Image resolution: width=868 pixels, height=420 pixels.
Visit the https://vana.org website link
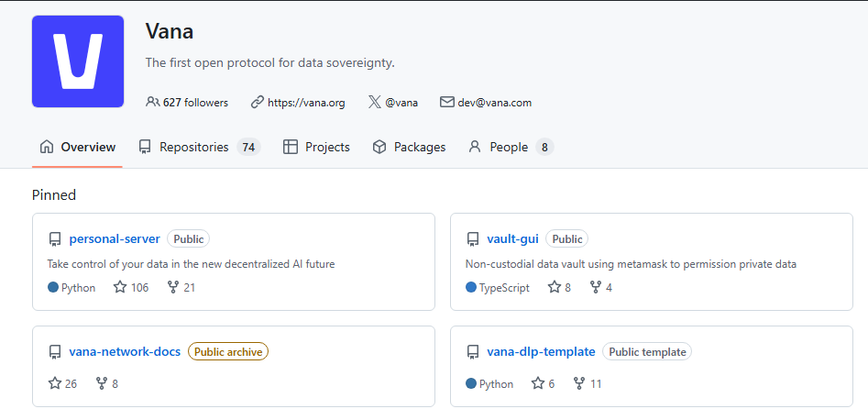[306, 103]
